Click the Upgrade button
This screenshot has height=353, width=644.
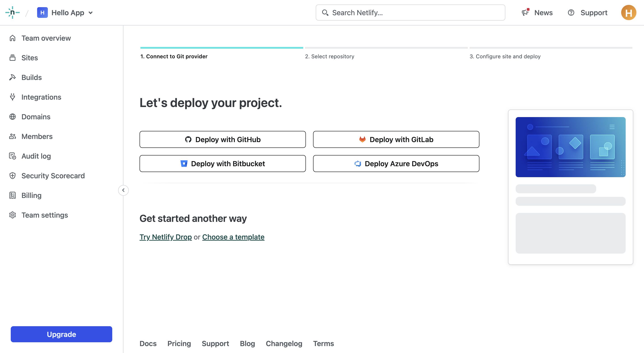point(61,334)
